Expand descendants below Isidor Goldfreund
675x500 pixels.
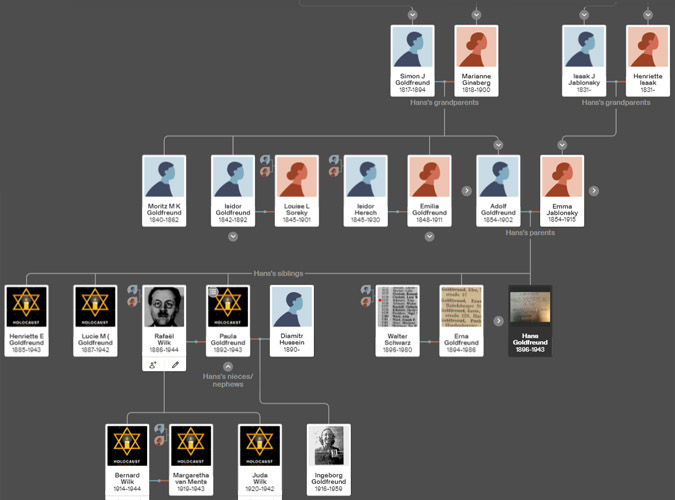tap(233, 236)
